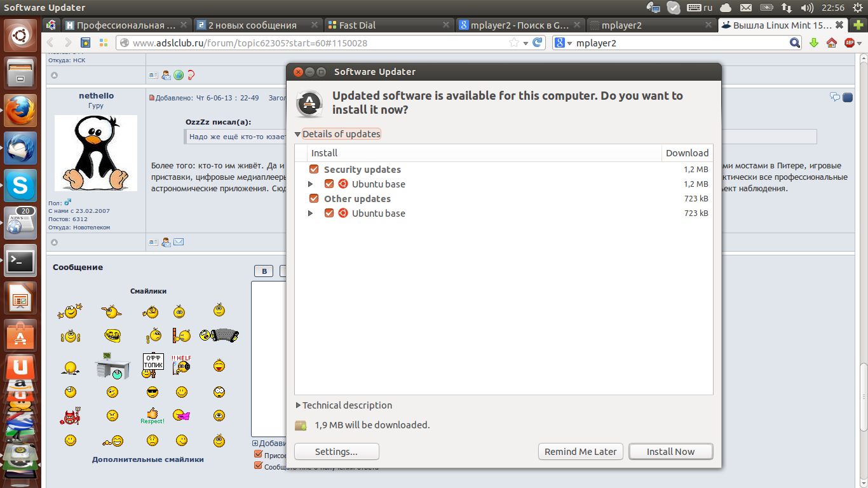Expand Ubuntu base under Other updates
868x488 pixels.
click(x=311, y=213)
